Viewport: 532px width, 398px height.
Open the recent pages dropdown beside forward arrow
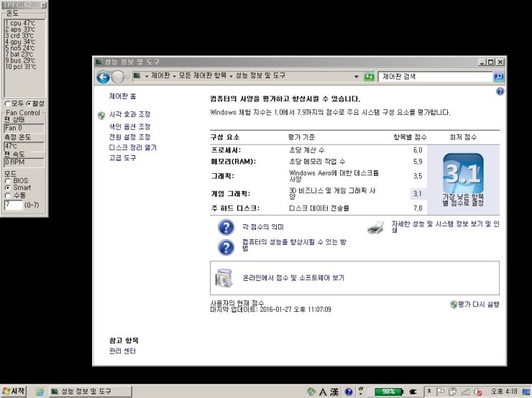coord(127,78)
